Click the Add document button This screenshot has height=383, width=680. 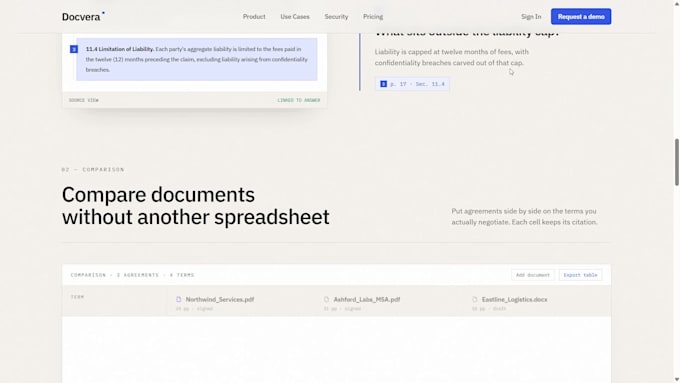tap(533, 275)
